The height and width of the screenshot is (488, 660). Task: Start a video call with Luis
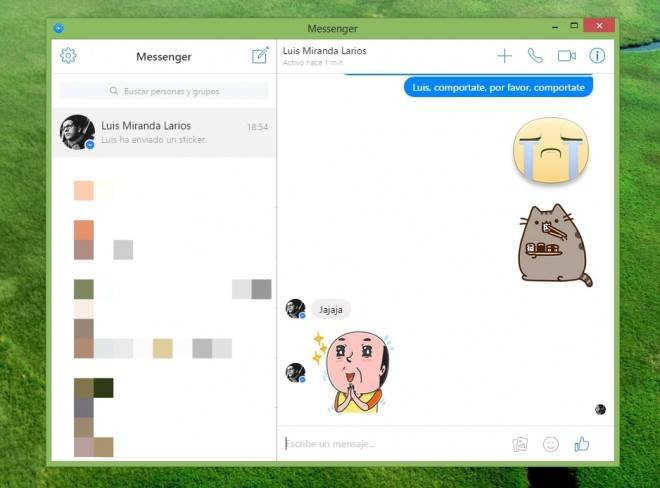pos(567,56)
